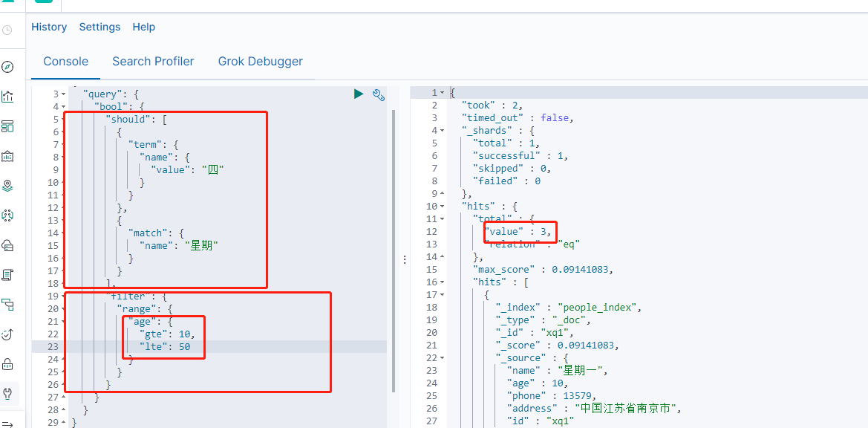Collapse the "query" block at line 3
Image resolution: width=868 pixels, height=428 pixels.
coord(64,94)
